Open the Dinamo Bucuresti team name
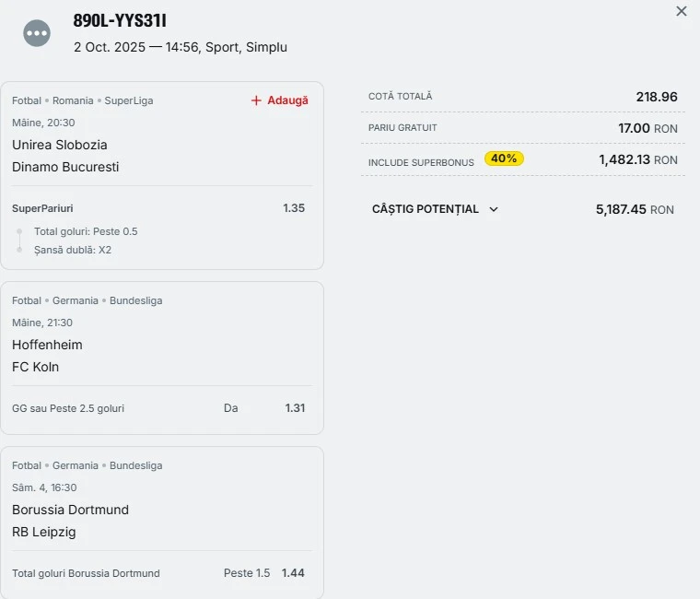 [65, 167]
